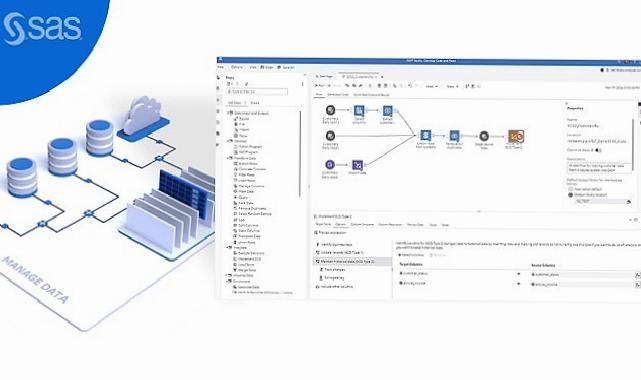Open Track changes option
This screenshot has height=380, width=641.
tap(332, 270)
